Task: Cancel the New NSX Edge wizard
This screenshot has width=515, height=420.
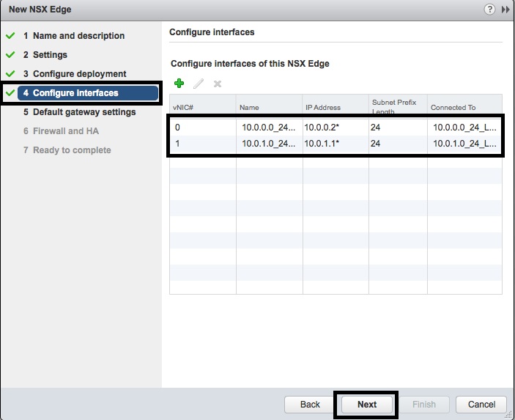Action: click(x=481, y=404)
